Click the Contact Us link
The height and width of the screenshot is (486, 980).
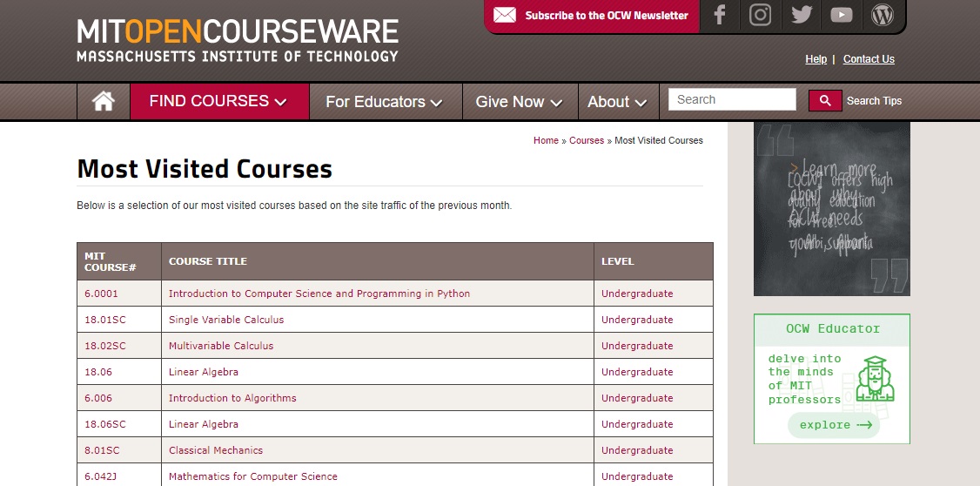pyautogui.click(x=869, y=59)
